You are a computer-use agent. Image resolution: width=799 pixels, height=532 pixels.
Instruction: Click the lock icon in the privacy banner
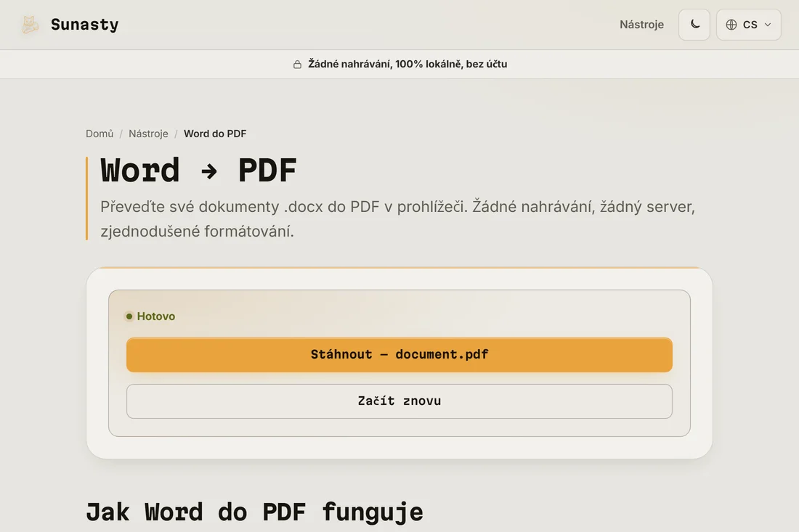coord(297,64)
